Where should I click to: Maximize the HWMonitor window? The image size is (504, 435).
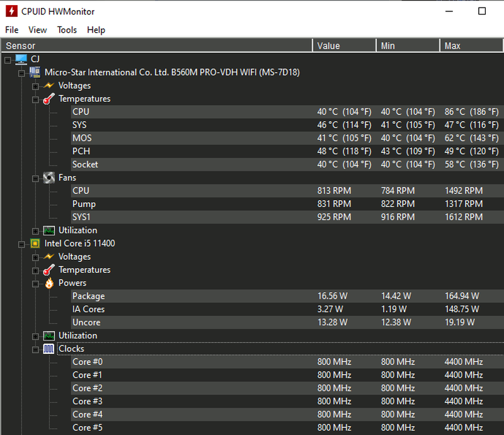(482, 11)
